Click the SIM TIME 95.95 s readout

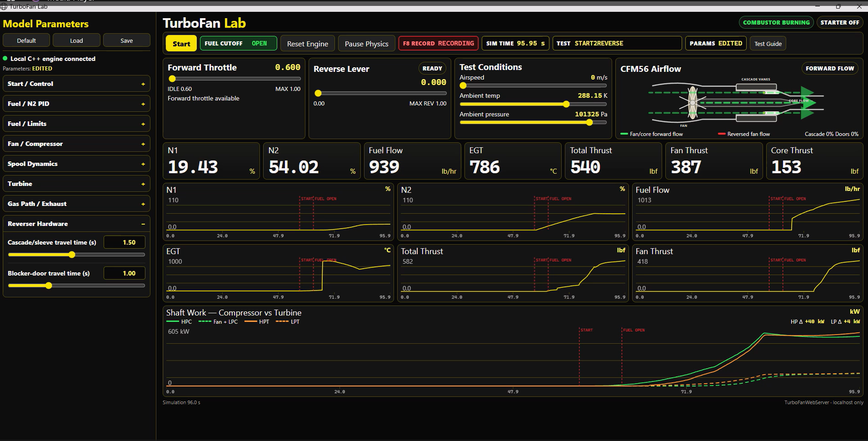(x=515, y=43)
